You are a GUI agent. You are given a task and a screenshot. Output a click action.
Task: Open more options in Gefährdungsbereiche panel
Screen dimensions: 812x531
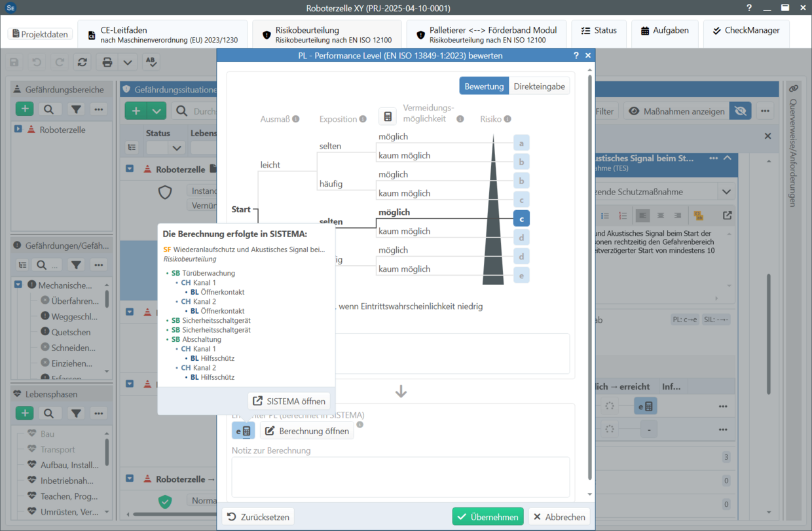click(x=99, y=109)
